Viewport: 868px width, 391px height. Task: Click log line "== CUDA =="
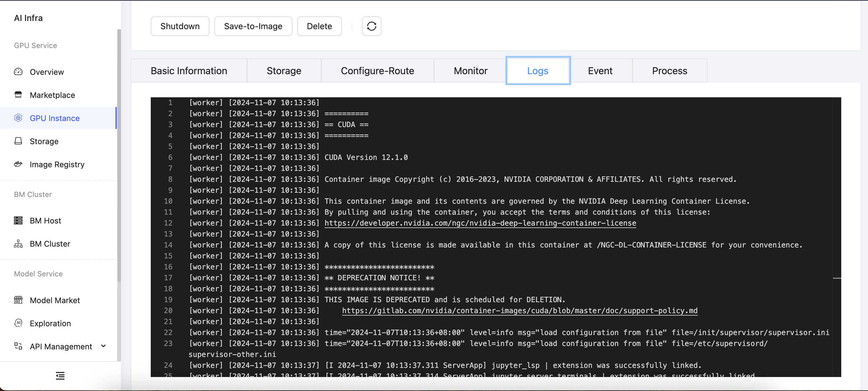pyautogui.click(x=346, y=124)
